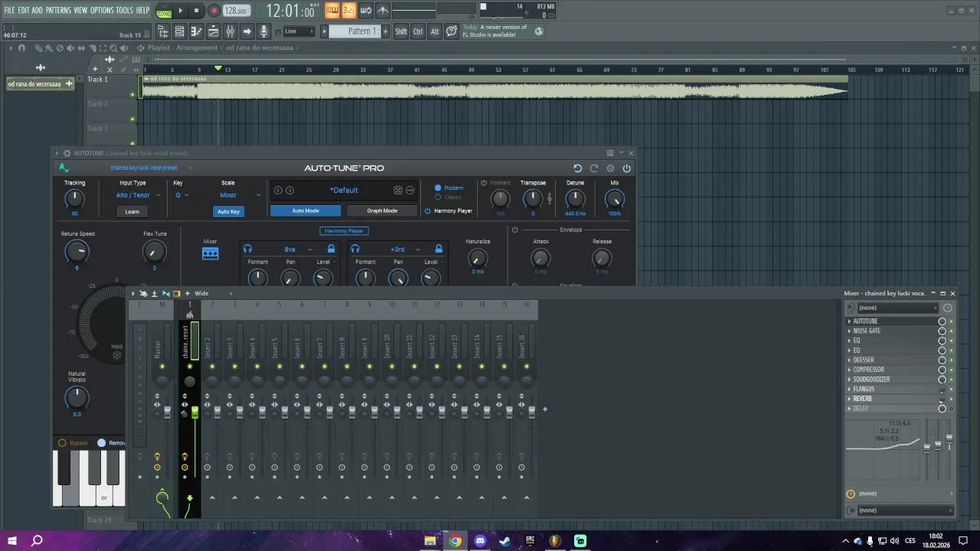Arm the red record button
This screenshot has width=980, height=551.
[214, 11]
